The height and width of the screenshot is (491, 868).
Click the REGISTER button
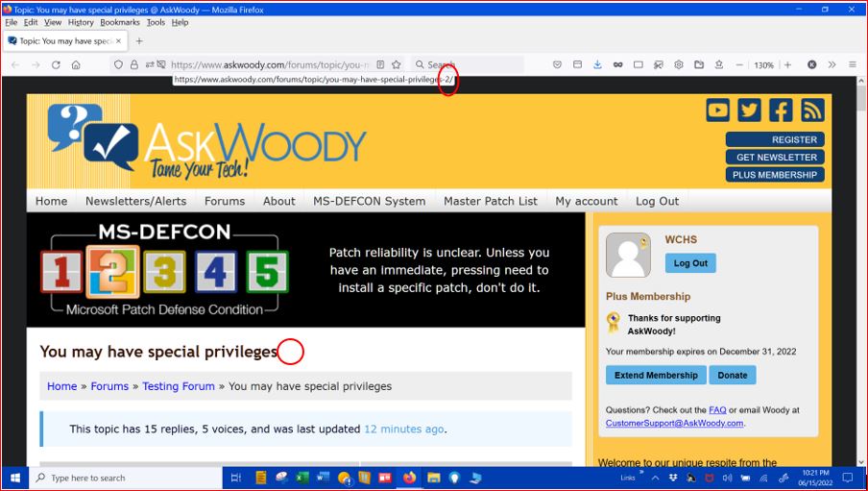775,139
